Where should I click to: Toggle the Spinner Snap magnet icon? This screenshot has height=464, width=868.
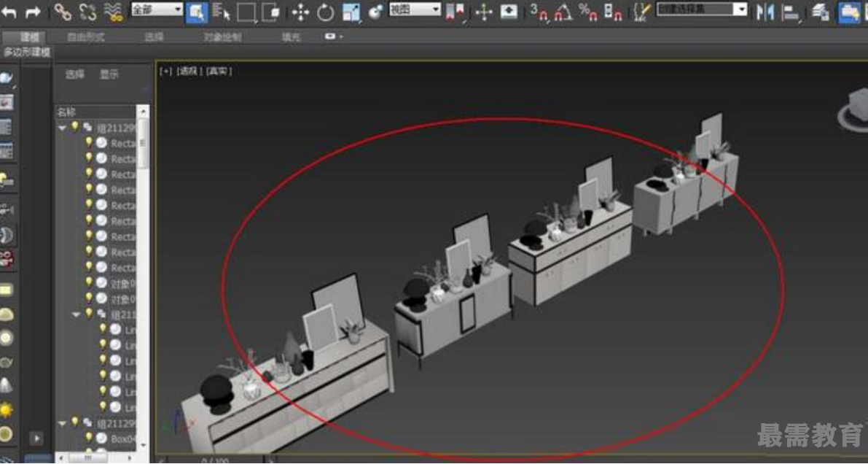[613, 12]
